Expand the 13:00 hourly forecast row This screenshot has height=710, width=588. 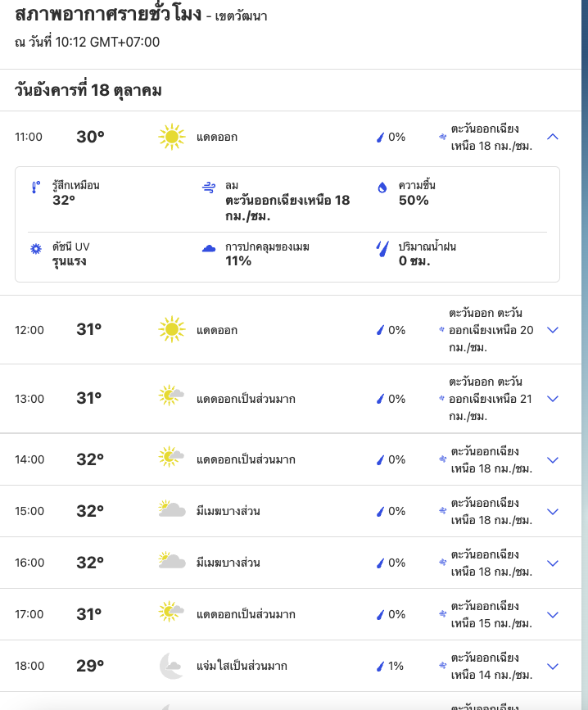click(552, 399)
